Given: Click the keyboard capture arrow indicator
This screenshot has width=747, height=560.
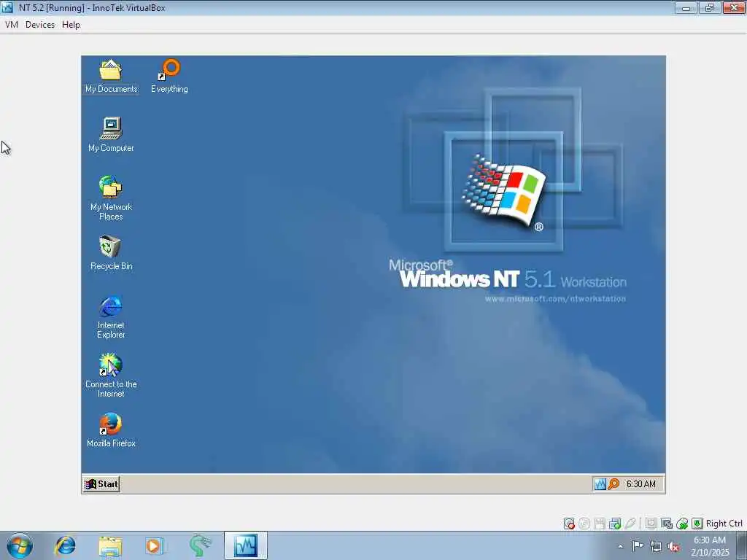Looking at the screenshot, I should point(697,524).
